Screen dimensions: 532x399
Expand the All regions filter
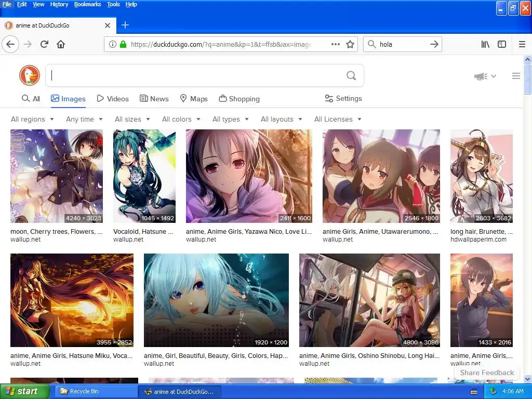[x=32, y=119]
